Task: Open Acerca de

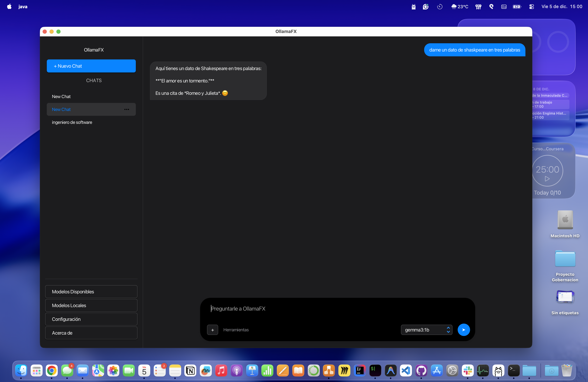Action: 91,333
